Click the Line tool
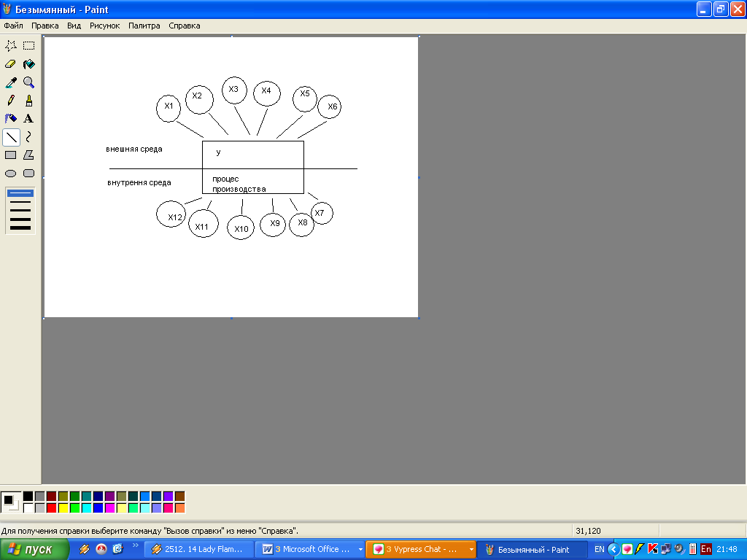747x560 pixels. point(11,137)
